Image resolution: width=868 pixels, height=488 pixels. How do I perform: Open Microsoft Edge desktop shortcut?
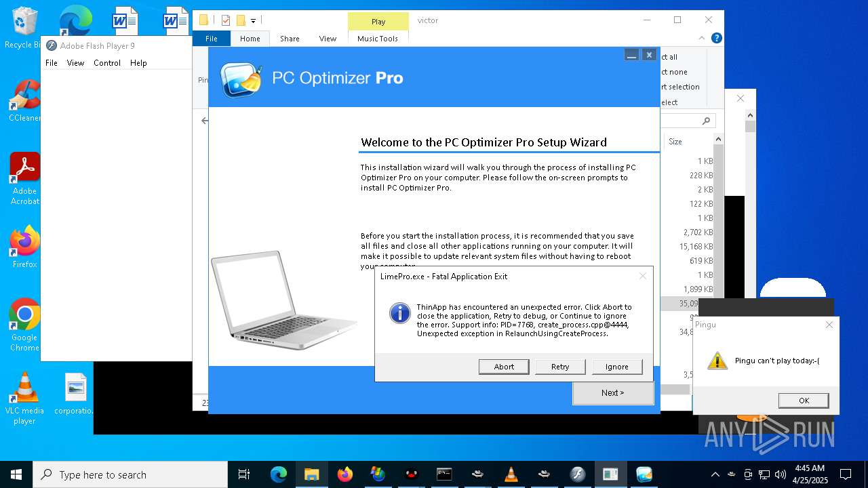pos(75,22)
